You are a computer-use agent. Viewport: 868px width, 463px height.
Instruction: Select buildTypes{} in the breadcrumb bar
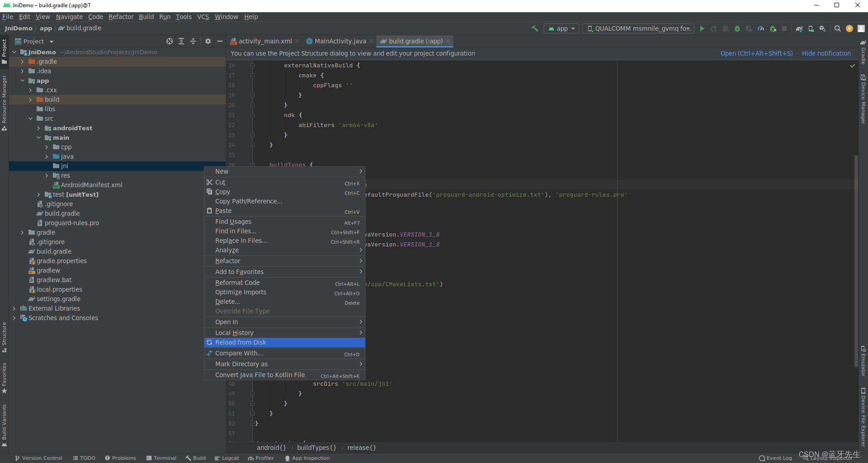click(x=316, y=448)
